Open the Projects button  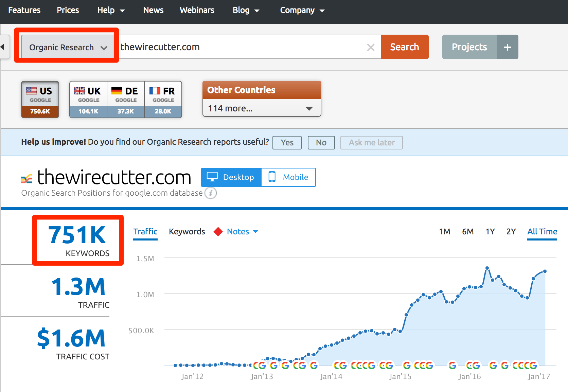(x=469, y=47)
